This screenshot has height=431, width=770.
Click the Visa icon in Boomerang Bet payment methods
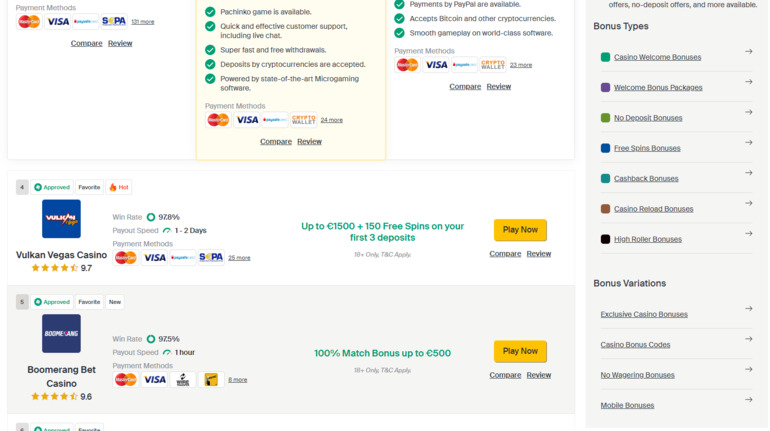click(x=154, y=379)
